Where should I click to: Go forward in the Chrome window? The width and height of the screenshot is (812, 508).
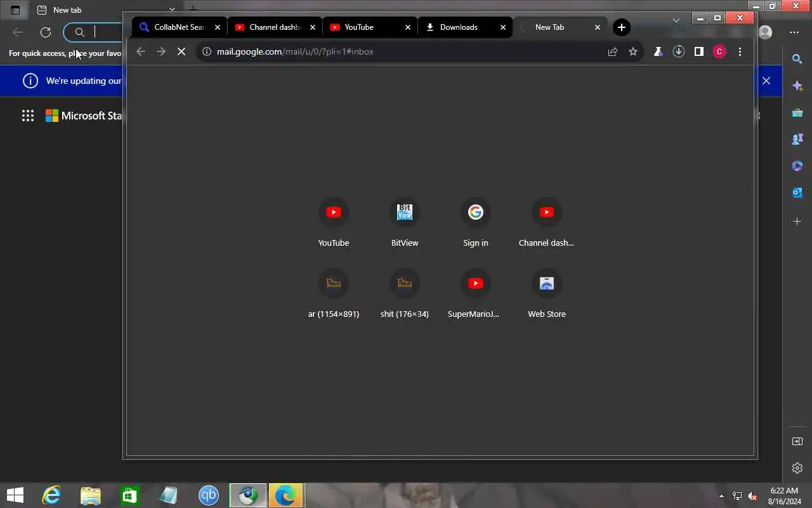coord(161,51)
